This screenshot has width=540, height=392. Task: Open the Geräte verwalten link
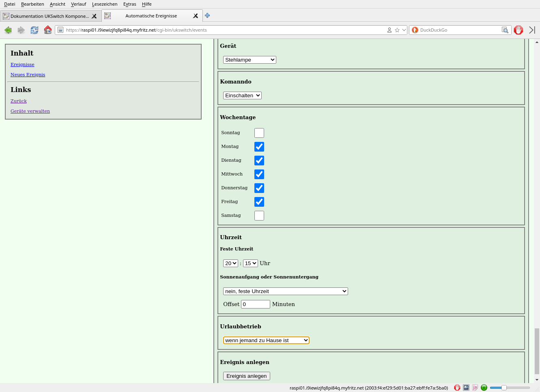(30, 111)
